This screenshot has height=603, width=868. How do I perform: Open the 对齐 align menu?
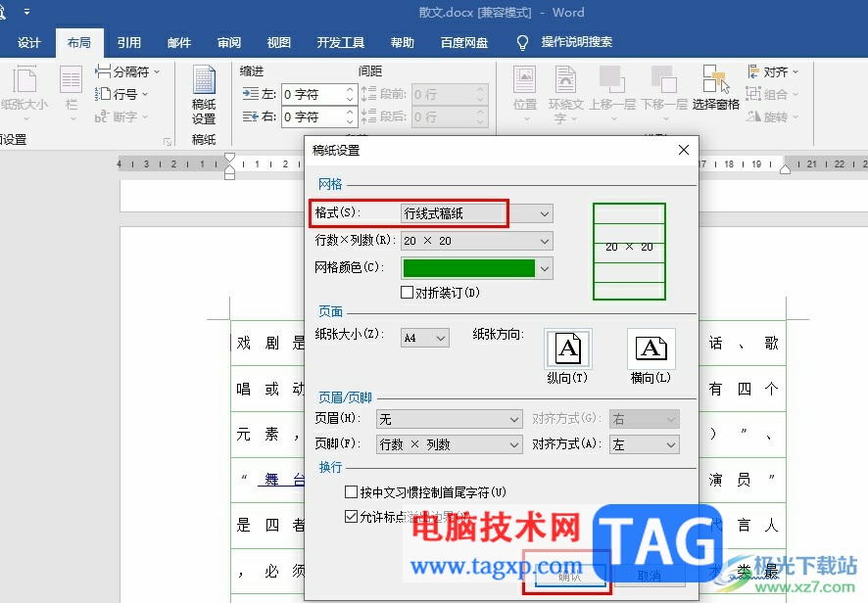coord(773,71)
